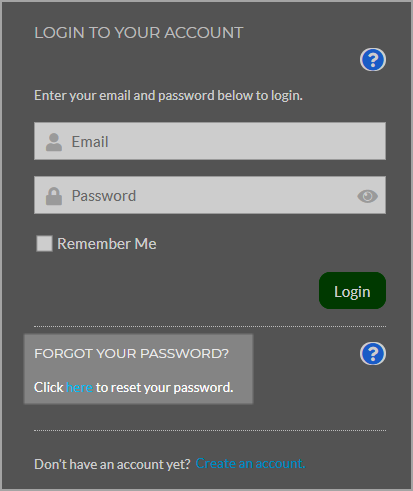The width and height of the screenshot is (413, 491).
Task: Click the person icon in Email field
Action: tap(54, 142)
